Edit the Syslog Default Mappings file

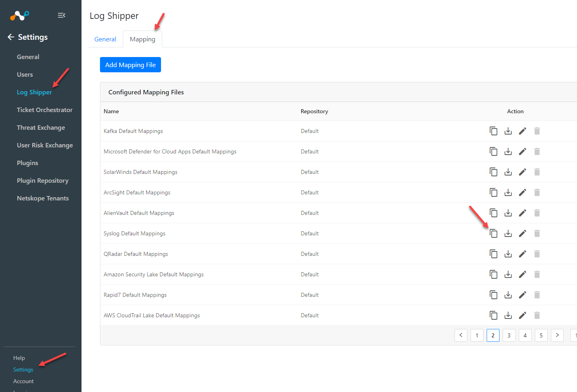(522, 233)
